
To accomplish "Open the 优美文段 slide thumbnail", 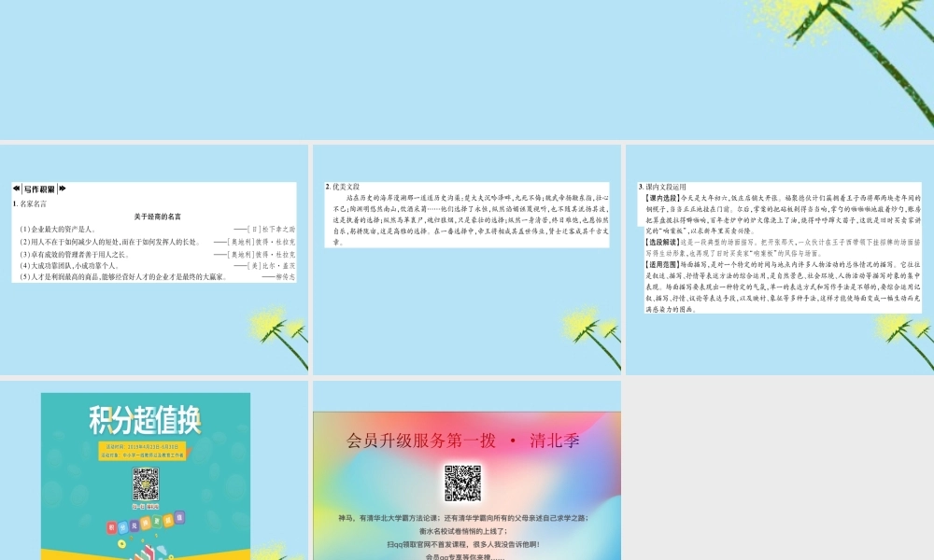I will 467,259.
